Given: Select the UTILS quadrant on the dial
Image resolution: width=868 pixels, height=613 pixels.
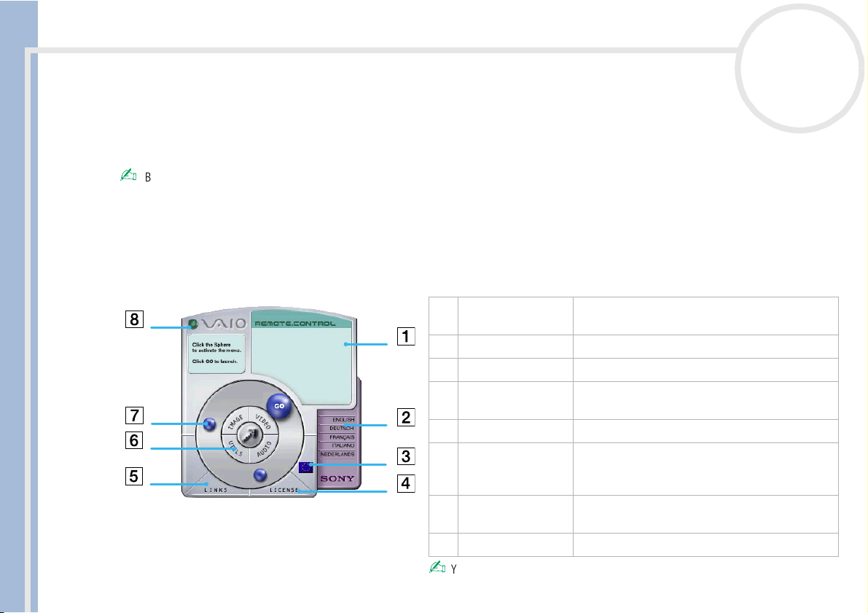Looking at the screenshot, I should pos(235,449).
